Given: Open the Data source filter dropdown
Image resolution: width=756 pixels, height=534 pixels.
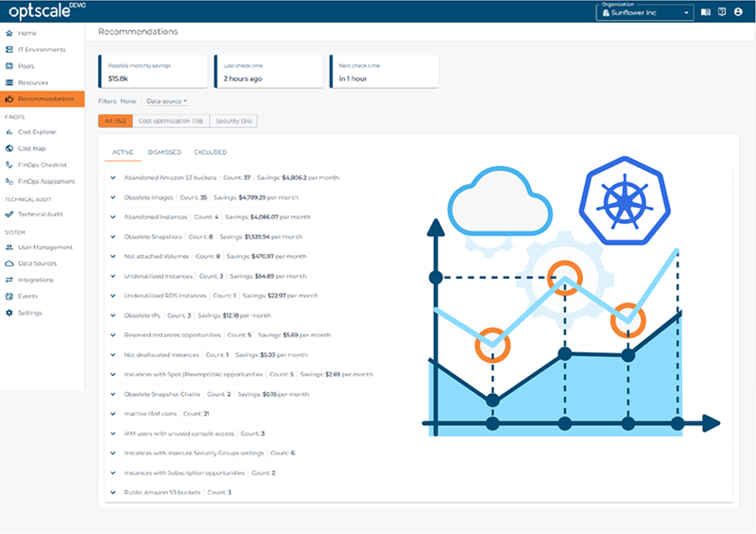Looking at the screenshot, I should [166, 101].
